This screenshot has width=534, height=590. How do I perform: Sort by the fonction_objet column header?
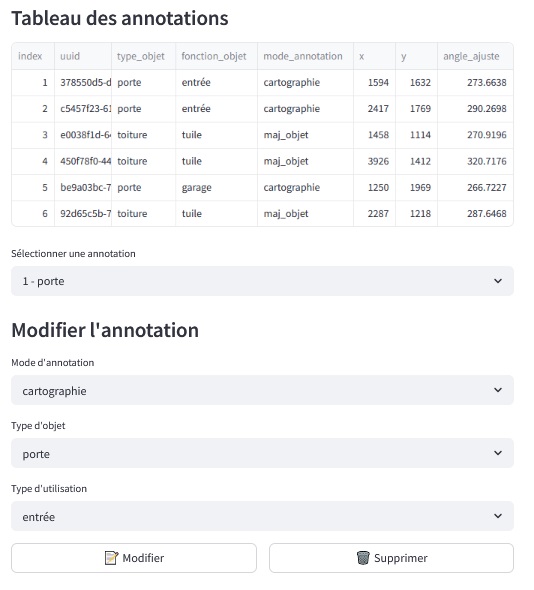[216, 56]
